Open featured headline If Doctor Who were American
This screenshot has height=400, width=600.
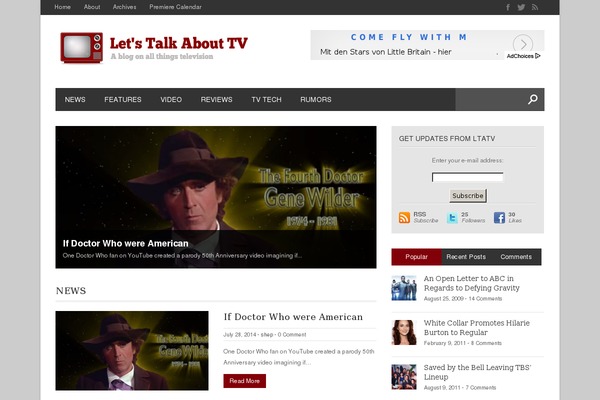(126, 243)
